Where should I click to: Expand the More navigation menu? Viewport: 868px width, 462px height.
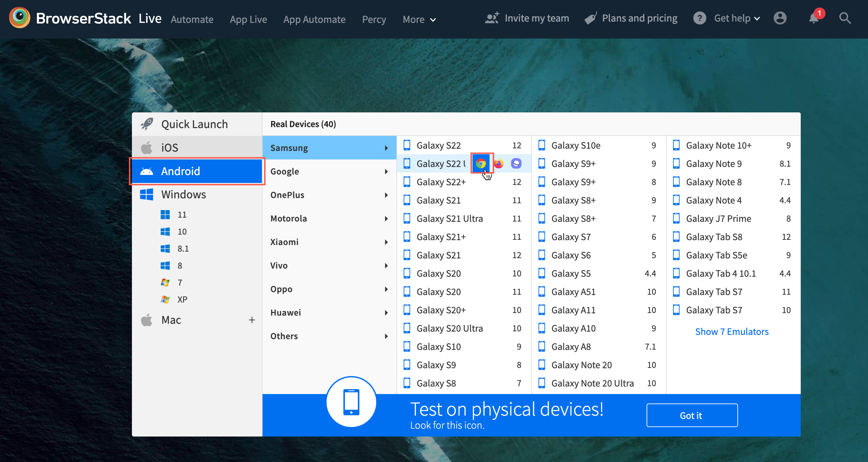[419, 19]
